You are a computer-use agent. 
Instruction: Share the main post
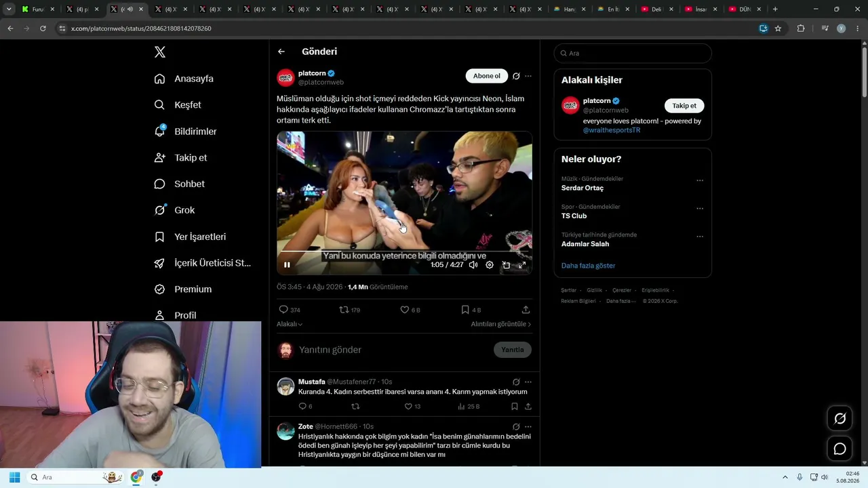coord(526,310)
